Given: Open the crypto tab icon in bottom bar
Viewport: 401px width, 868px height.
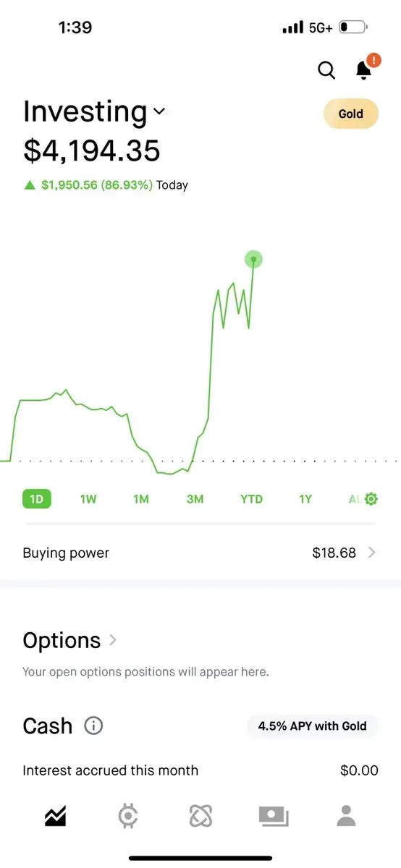Looking at the screenshot, I should [128, 816].
